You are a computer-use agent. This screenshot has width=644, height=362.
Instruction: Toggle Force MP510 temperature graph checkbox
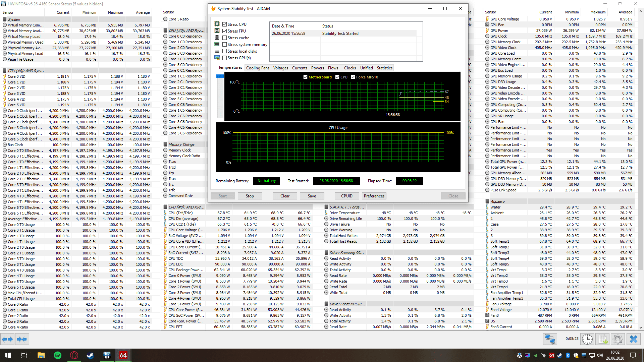pos(353,77)
